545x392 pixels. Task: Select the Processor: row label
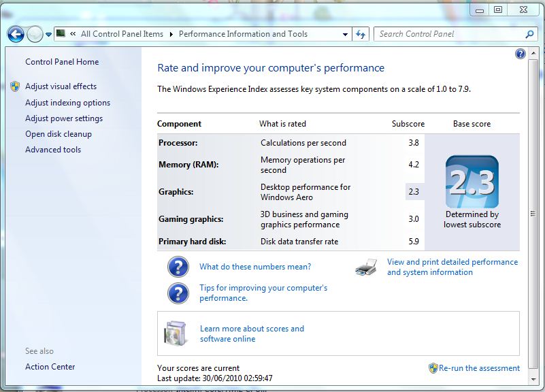(178, 143)
